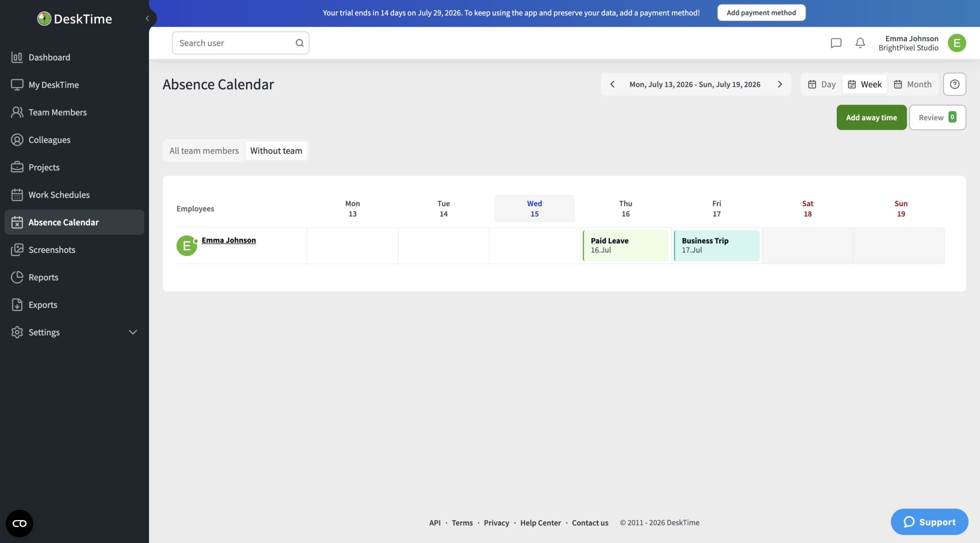Click the Settings gear icon

[17, 333]
